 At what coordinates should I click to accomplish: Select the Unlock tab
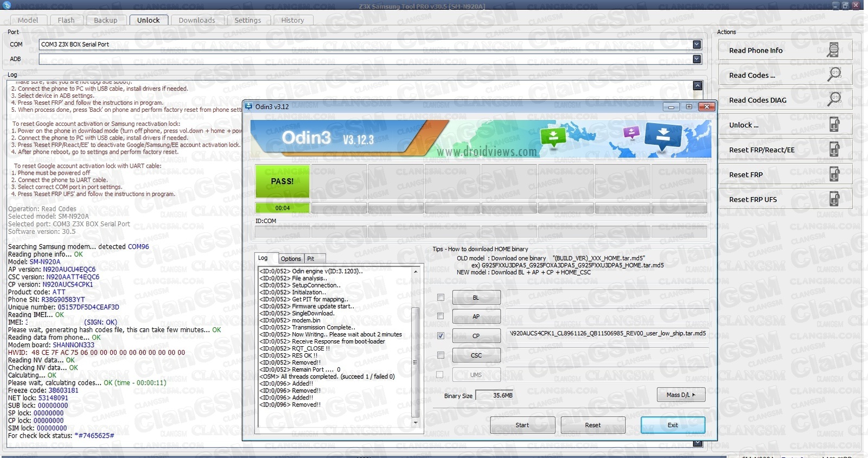point(148,20)
